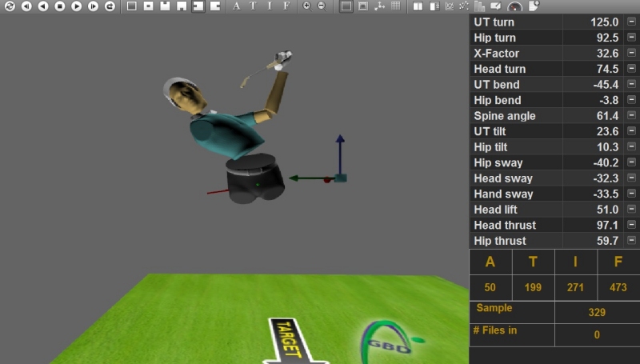Open the bar chart icon
The height and width of the screenshot is (364, 640).
point(479,6)
